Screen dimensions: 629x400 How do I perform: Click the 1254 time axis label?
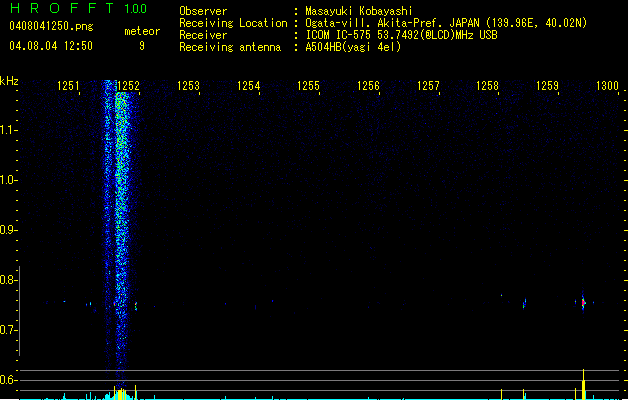coord(248,86)
